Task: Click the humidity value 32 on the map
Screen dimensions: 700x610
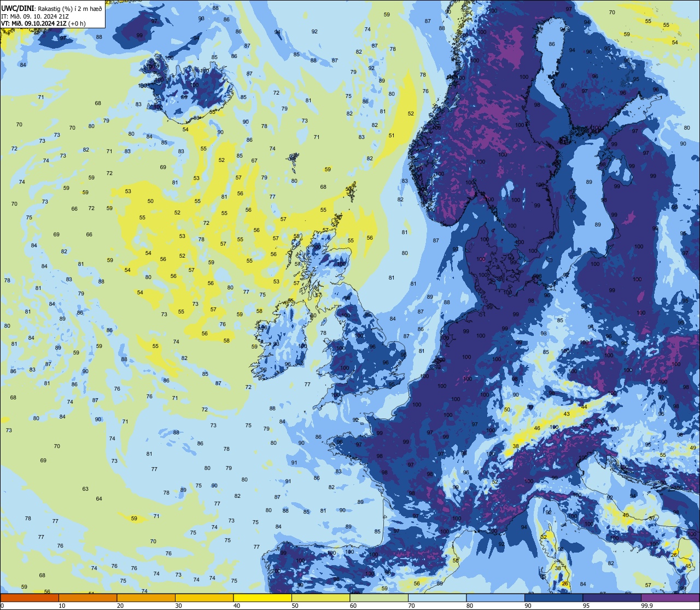Action: (544, 537)
